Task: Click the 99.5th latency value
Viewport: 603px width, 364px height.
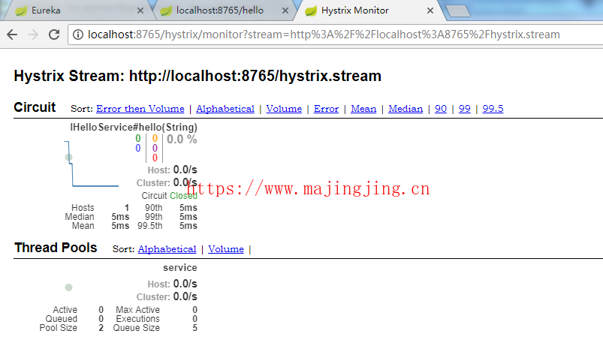Action: point(188,226)
